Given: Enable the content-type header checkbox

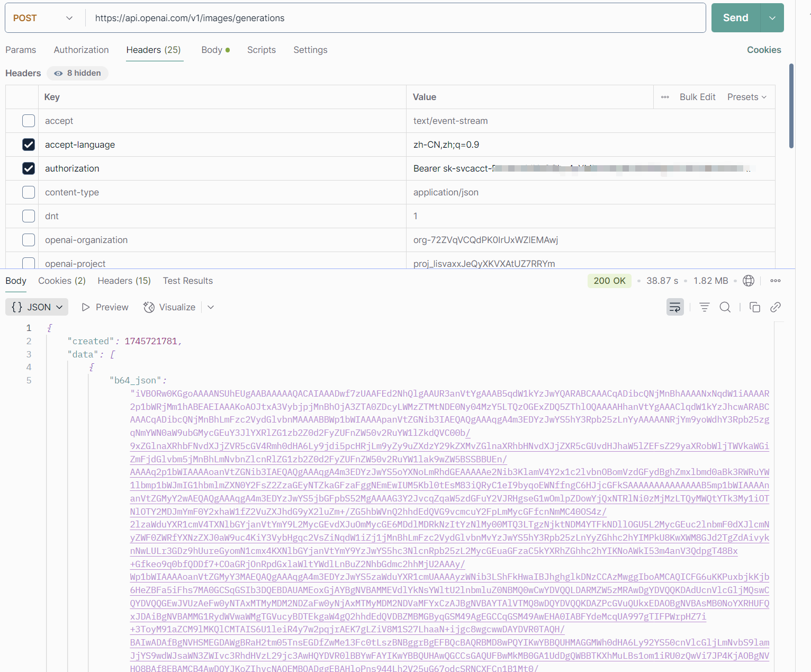Looking at the screenshot, I should pyautogui.click(x=29, y=192).
